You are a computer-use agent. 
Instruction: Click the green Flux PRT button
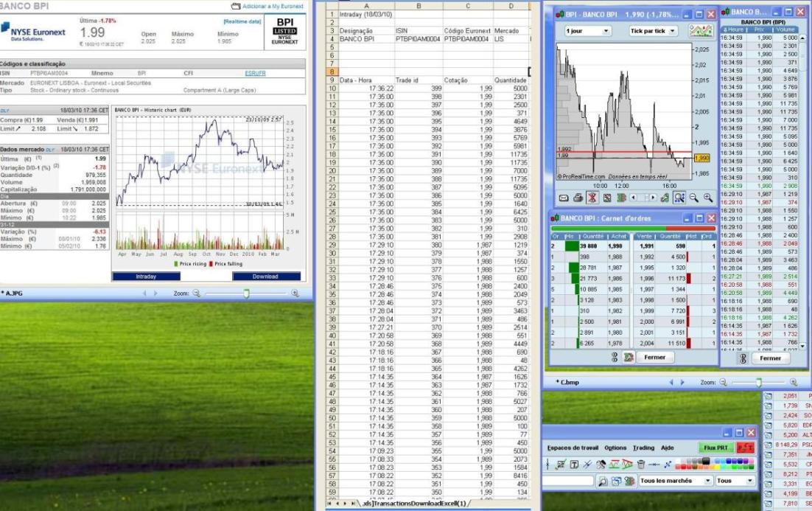[x=715, y=448]
